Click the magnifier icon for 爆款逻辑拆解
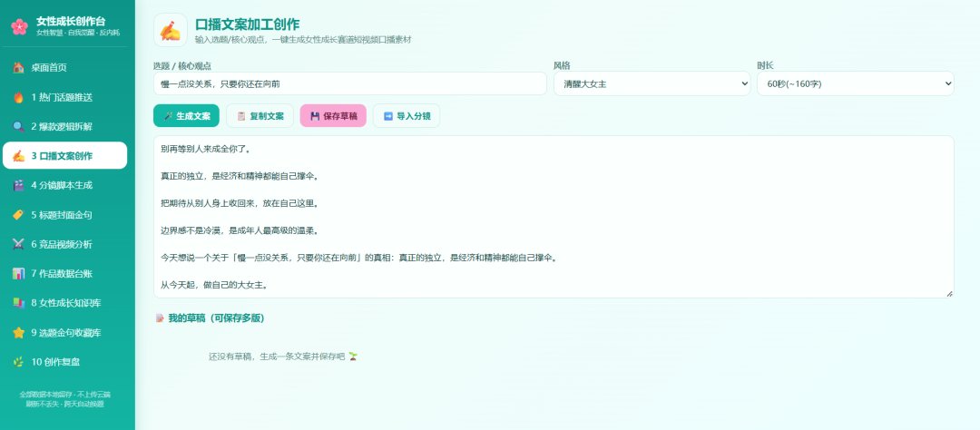Viewport: 980px width, 430px height. point(19,127)
